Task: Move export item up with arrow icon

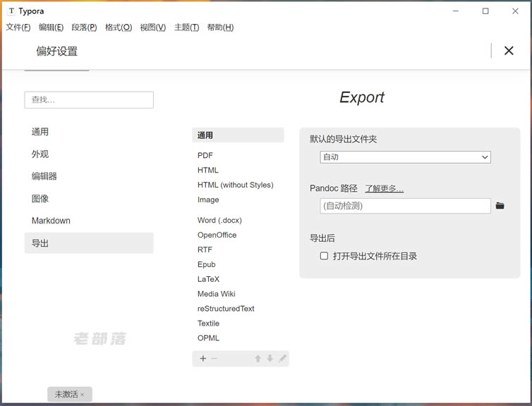Action: pyautogui.click(x=258, y=359)
